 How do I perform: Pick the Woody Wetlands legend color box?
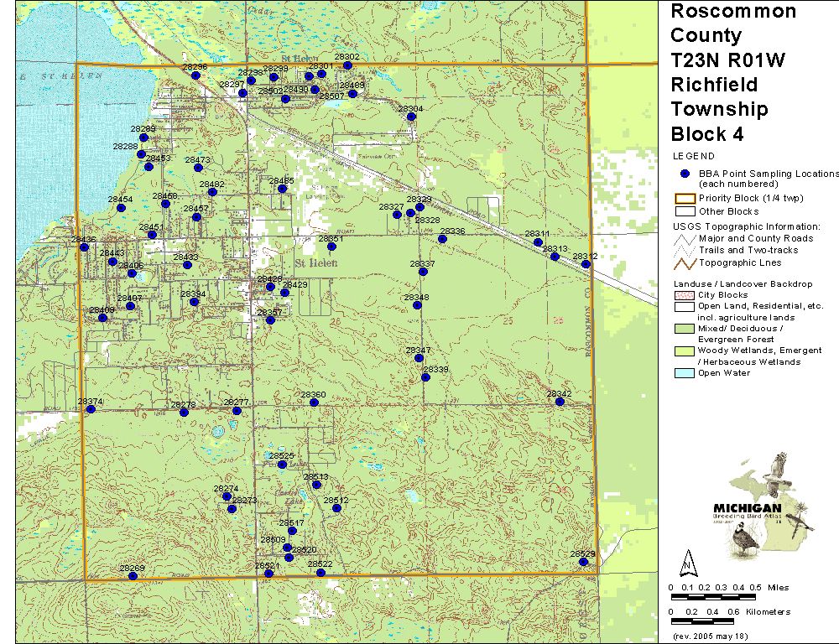pyautogui.click(x=683, y=351)
